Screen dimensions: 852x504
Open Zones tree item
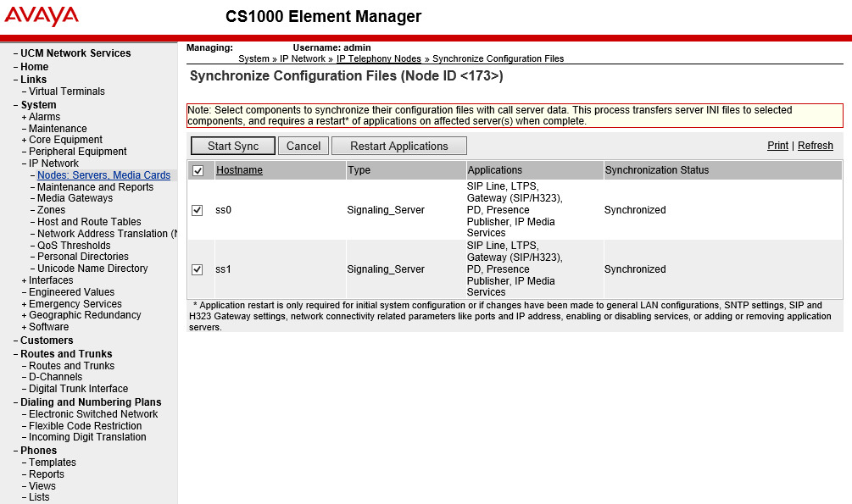point(51,210)
